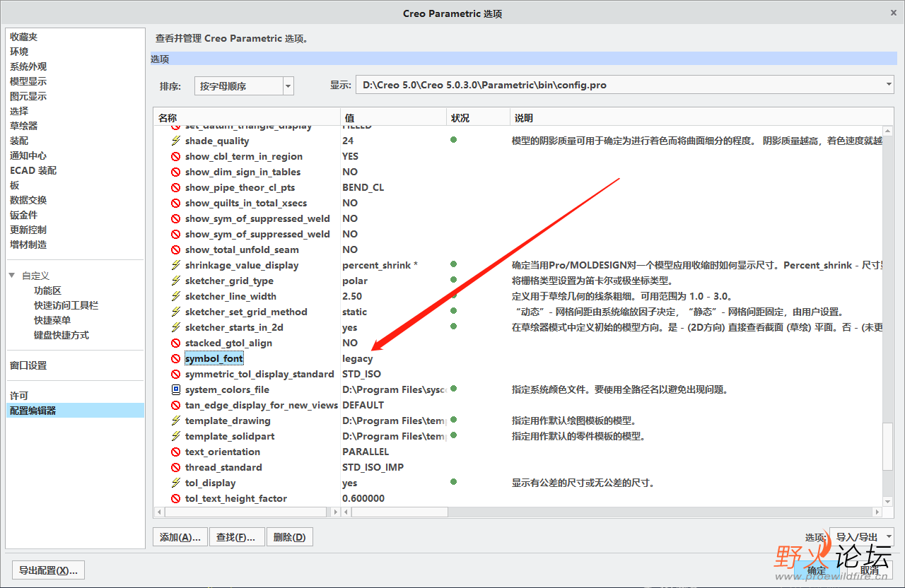Go to the 系统外观 category
This screenshot has height=588, width=905.
click(28, 66)
